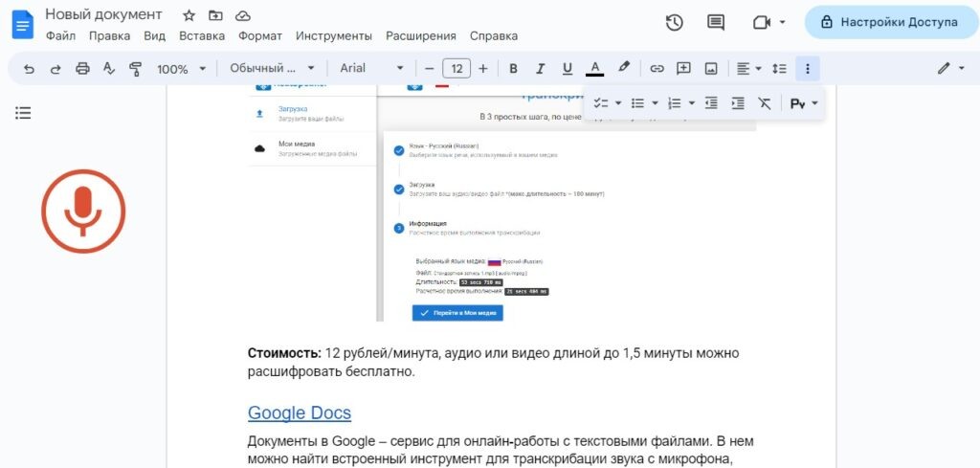Open the comments history icon
Image resolution: width=980 pixels, height=468 pixels.
click(x=716, y=23)
